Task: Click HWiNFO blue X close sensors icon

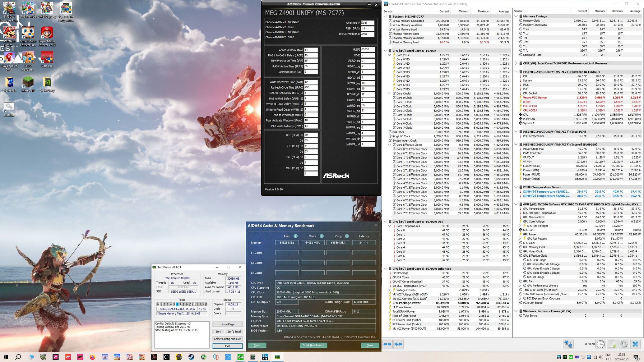Action: (635, 344)
